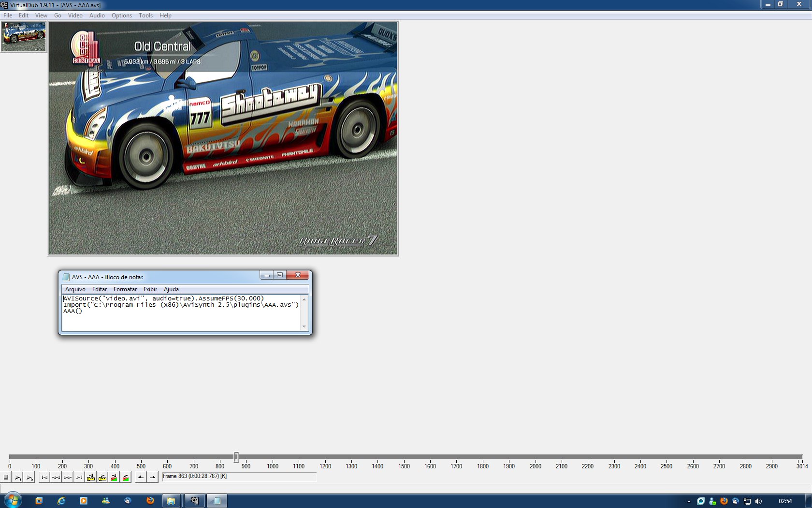812x508 pixels.
Task: Open the Video menu
Action: [x=75, y=15]
